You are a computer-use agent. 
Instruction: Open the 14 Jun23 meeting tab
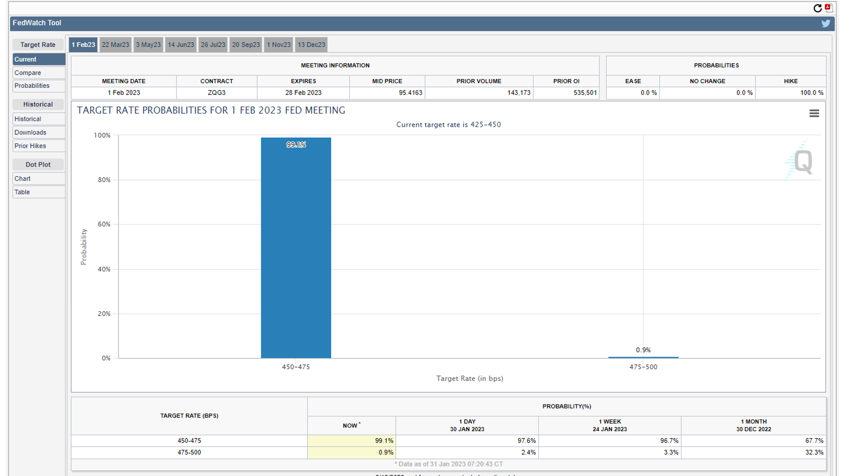(181, 45)
